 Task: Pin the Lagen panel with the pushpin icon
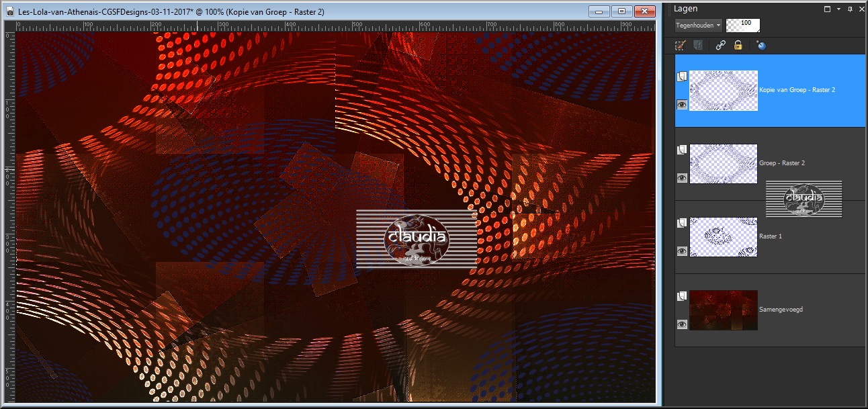[849, 9]
